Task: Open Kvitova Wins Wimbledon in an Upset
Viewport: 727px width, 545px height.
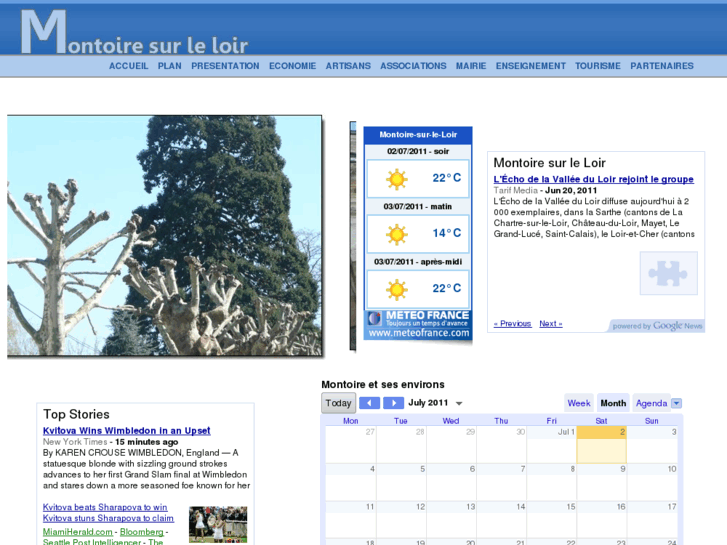Action: [127, 431]
